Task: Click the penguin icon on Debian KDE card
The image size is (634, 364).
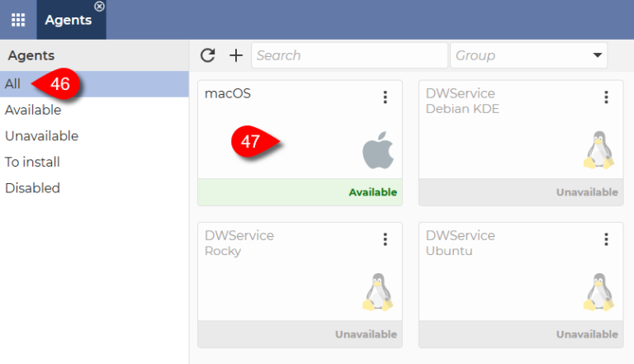Action: click(x=599, y=152)
